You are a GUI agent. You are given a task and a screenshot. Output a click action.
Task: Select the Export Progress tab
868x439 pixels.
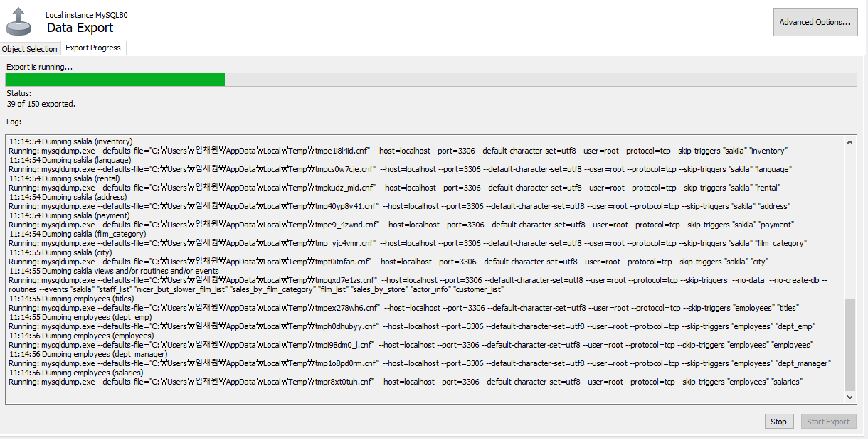tap(93, 48)
